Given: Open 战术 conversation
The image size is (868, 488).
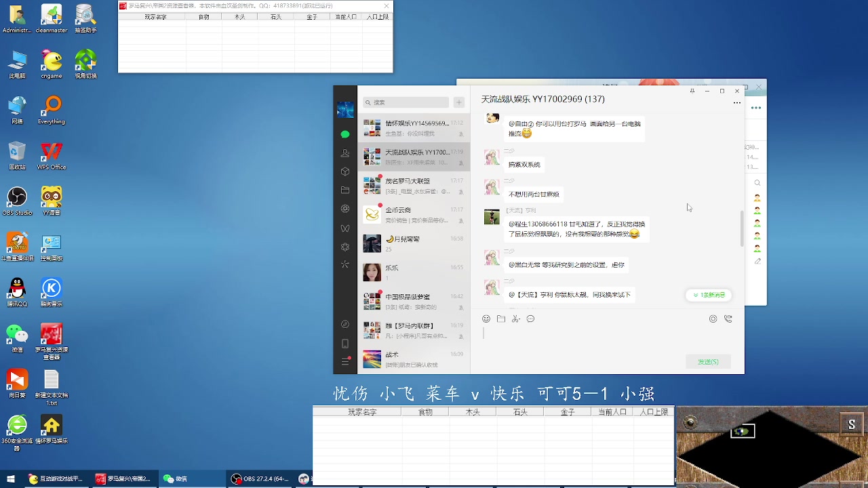Looking at the screenshot, I should pyautogui.click(x=414, y=359).
